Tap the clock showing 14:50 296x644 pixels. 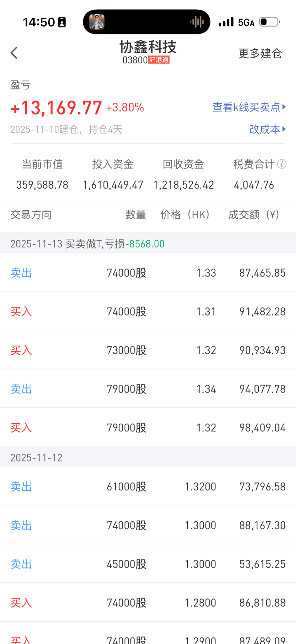39,22
